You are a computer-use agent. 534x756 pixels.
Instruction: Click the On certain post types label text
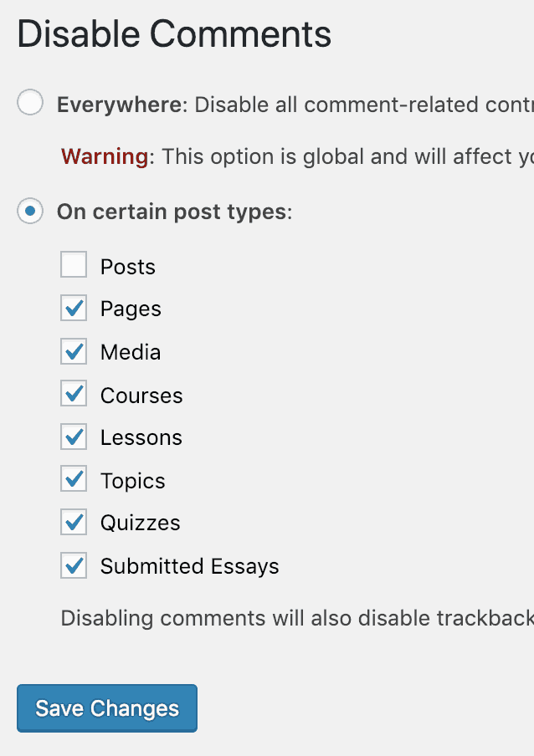pos(172,212)
